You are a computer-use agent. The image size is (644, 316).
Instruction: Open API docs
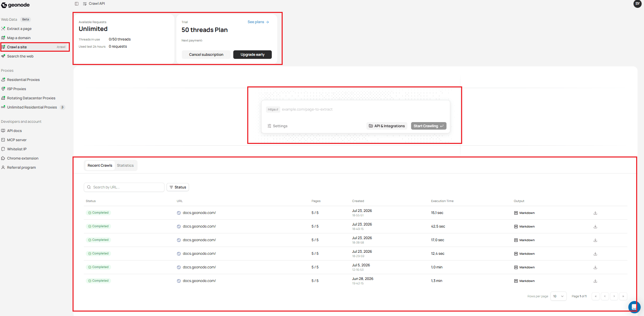pyautogui.click(x=14, y=131)
